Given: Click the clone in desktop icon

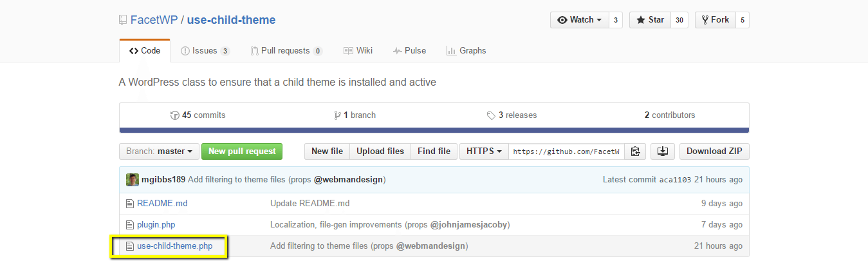Looking at the screenshot, I should click(662, 151).
